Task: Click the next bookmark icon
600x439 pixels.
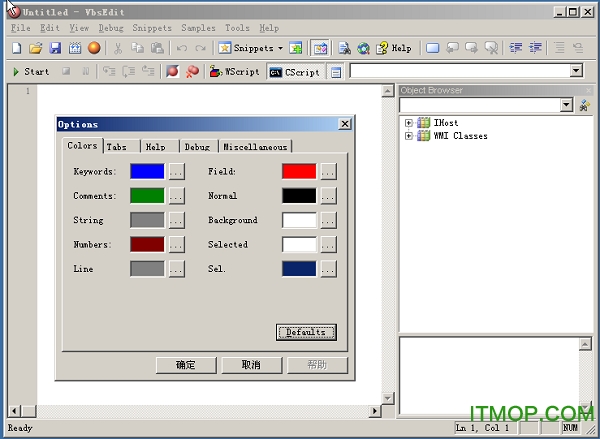Action: click(471, 48)
